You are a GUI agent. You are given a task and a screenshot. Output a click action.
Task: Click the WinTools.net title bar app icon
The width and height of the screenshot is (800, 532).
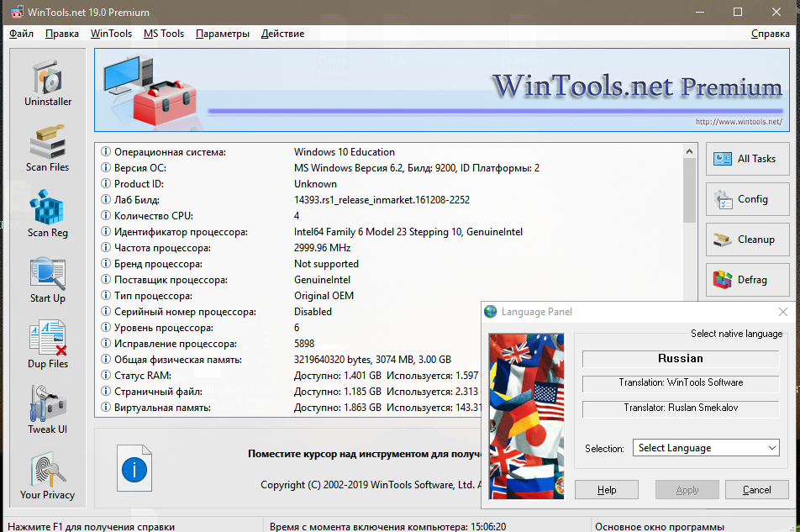(x=16, y=12)
